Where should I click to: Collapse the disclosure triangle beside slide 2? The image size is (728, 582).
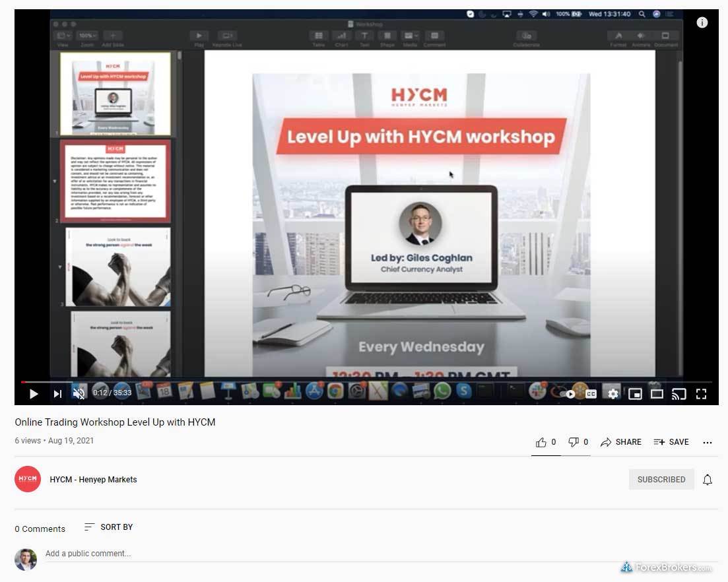[x=55, y=181]
